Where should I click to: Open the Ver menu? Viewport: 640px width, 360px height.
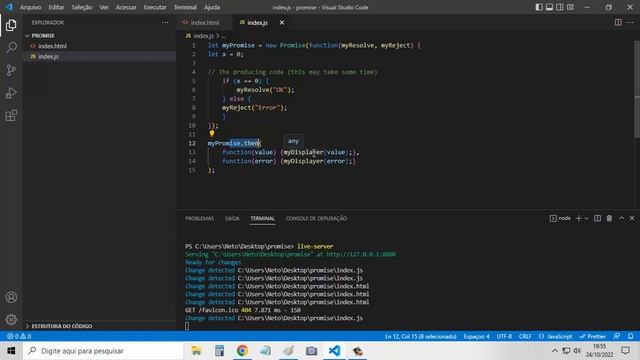(x=104, y=7)
